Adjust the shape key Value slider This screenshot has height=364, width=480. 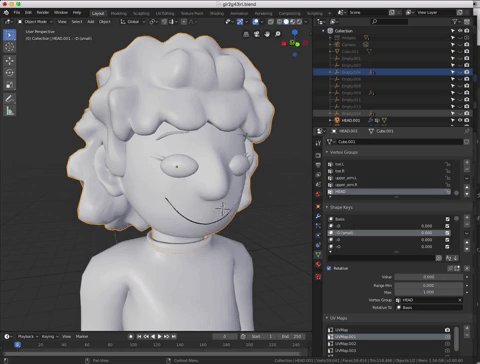[x=429, y=277]
